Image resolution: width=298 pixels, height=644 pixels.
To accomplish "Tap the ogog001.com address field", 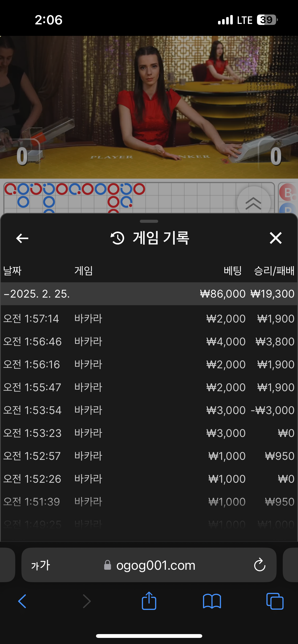I will [149, 565].
